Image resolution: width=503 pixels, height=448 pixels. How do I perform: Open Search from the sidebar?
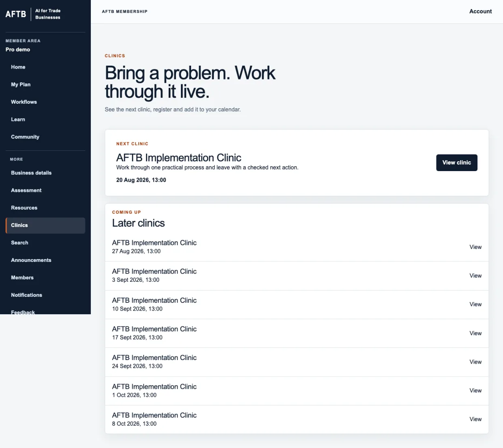(x=45, y=242)
